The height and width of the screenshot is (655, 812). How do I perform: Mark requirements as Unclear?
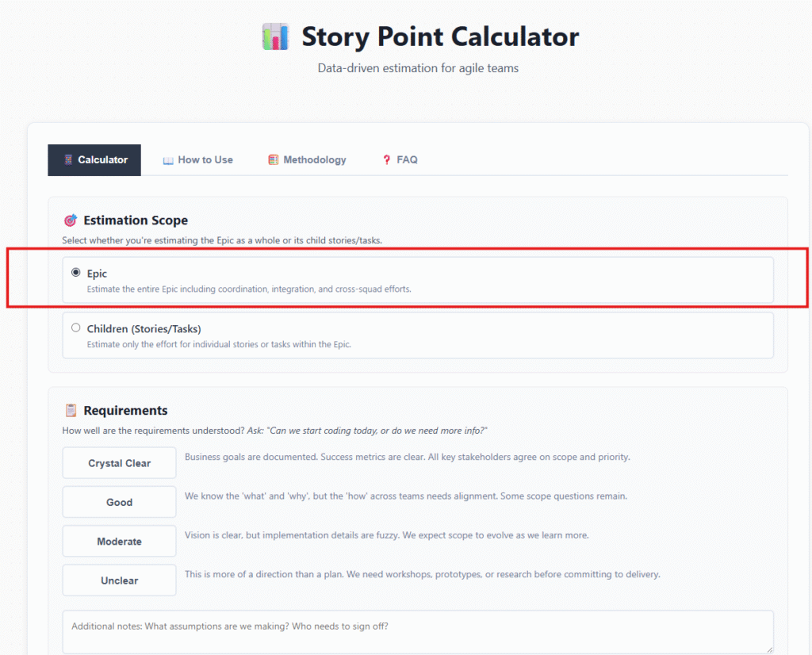coord(119,580)
